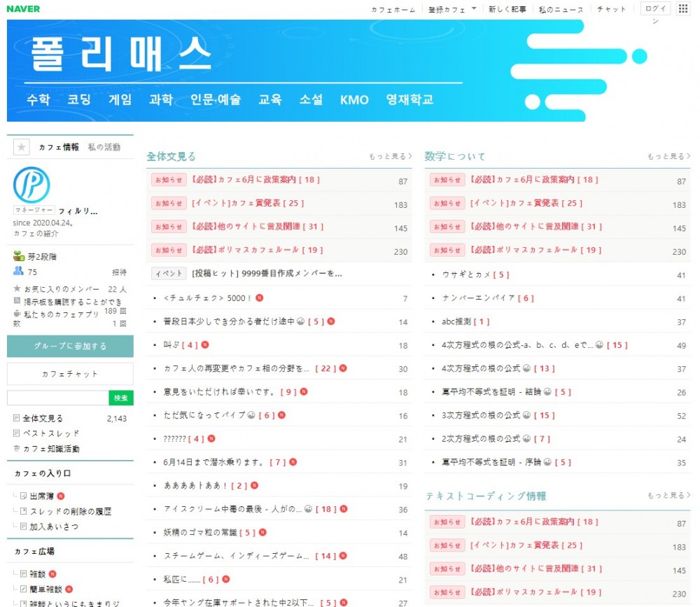Click the カフェ知識活動 icon
The image size is (700, 607).
[x=17, y=448]
